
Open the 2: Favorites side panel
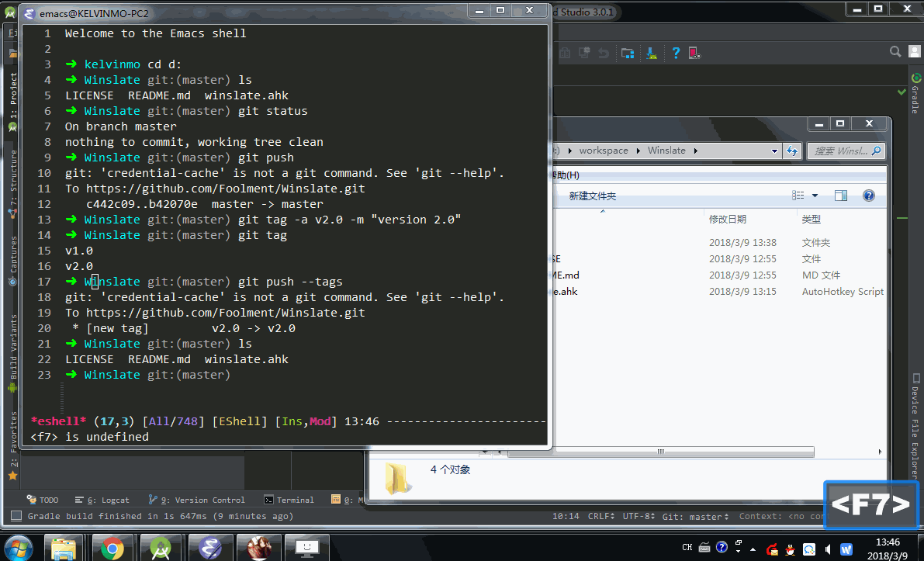click(x=13, y=445)
